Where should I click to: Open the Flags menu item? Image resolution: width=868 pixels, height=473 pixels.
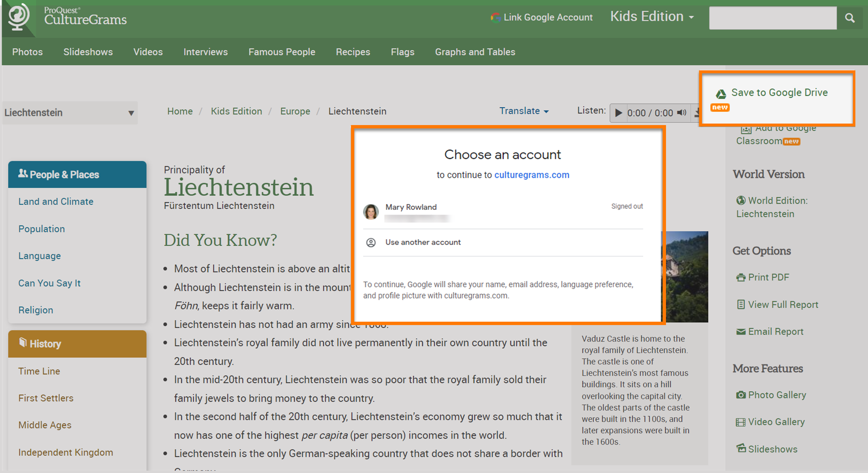[x=402, y=52]
